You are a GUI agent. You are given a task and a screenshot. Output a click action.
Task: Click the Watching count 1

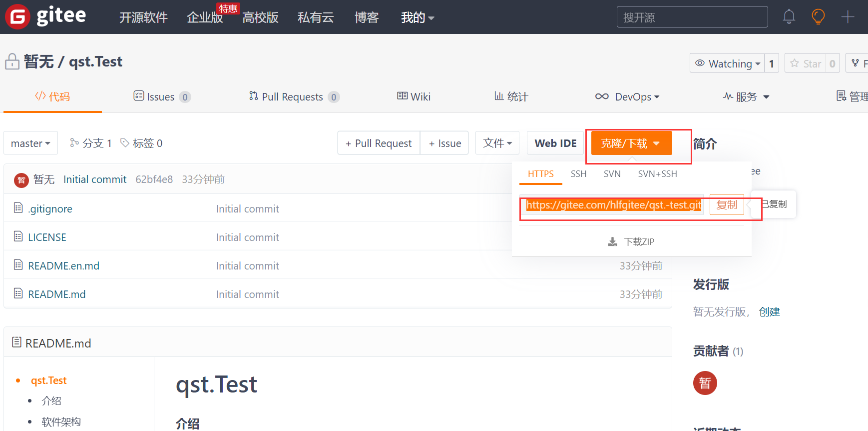click(x=772, y=63)
